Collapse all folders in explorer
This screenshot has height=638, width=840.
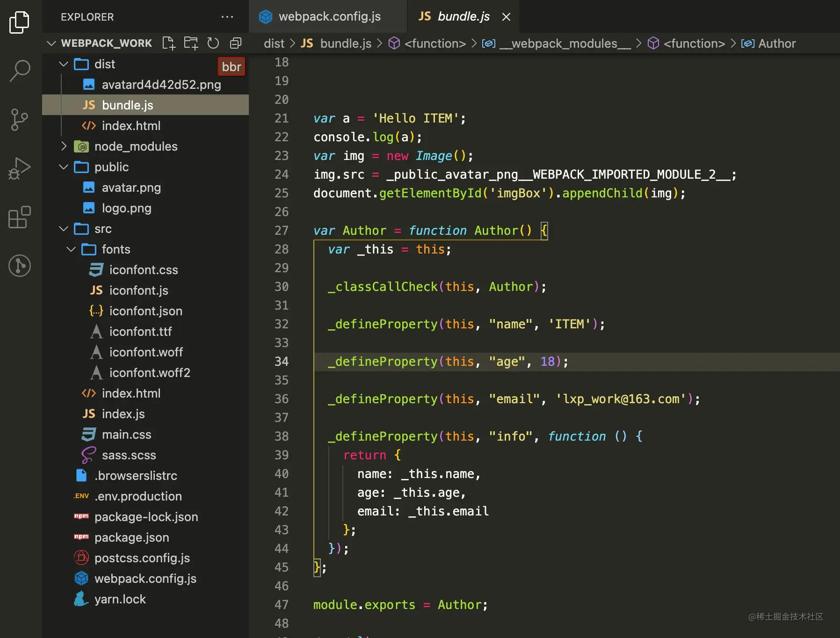(x=236, y=43)
